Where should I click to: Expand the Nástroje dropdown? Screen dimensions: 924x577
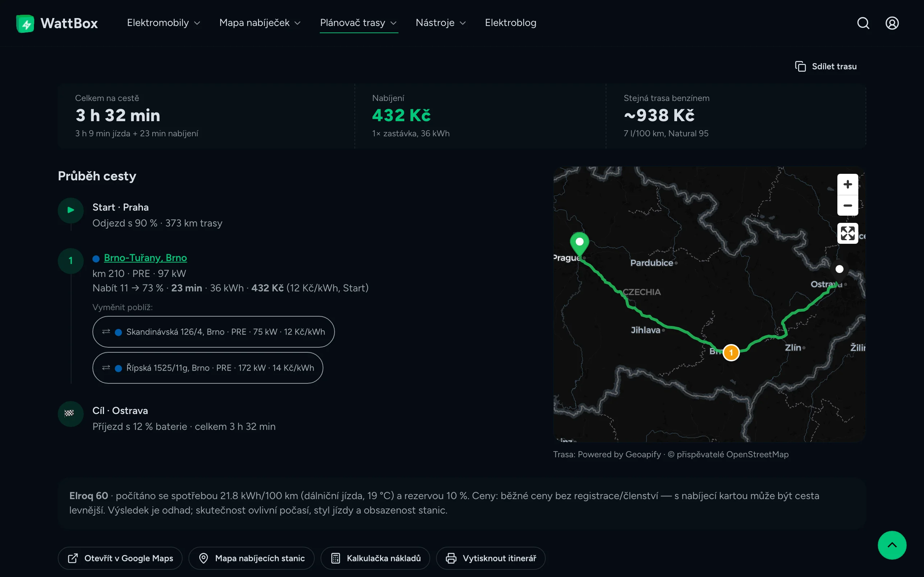coord(441,23)
